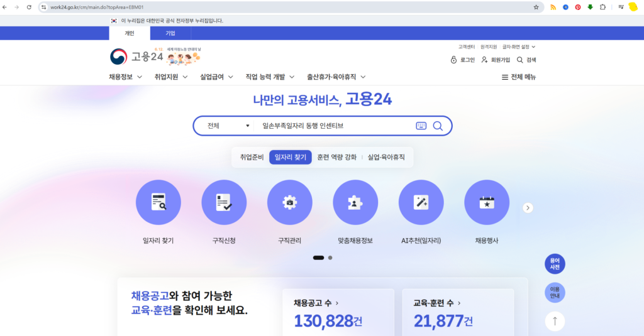Open the 전체 search category dropdown
The width and height of the screenshot is (644, 336).
[x=228, y=126]
